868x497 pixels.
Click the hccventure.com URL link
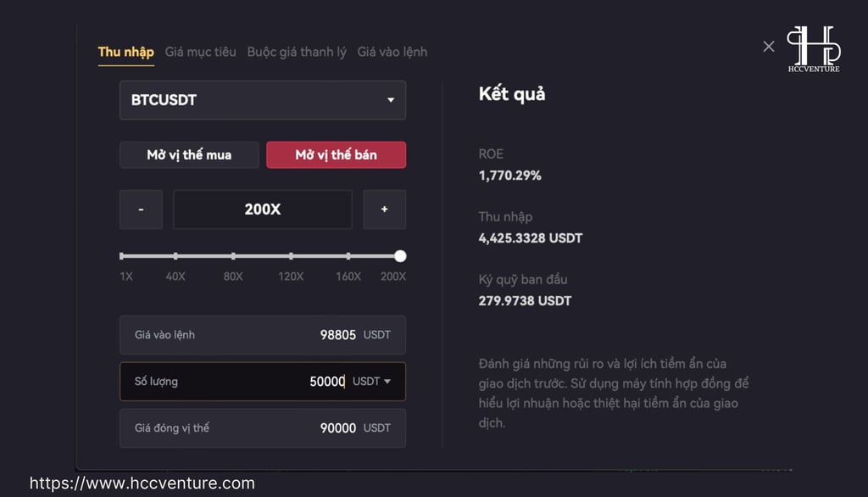pos(142,483)
